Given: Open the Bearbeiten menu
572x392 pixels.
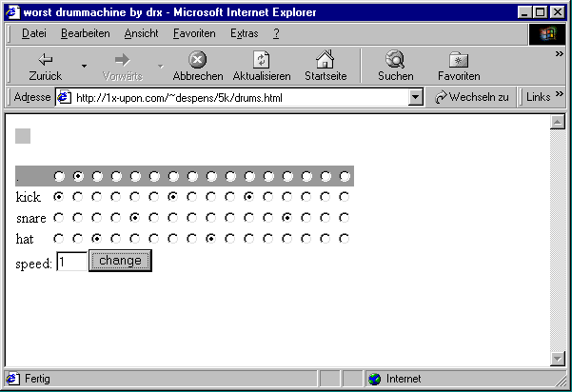Looking at the screenshot, I should [86, 33].
